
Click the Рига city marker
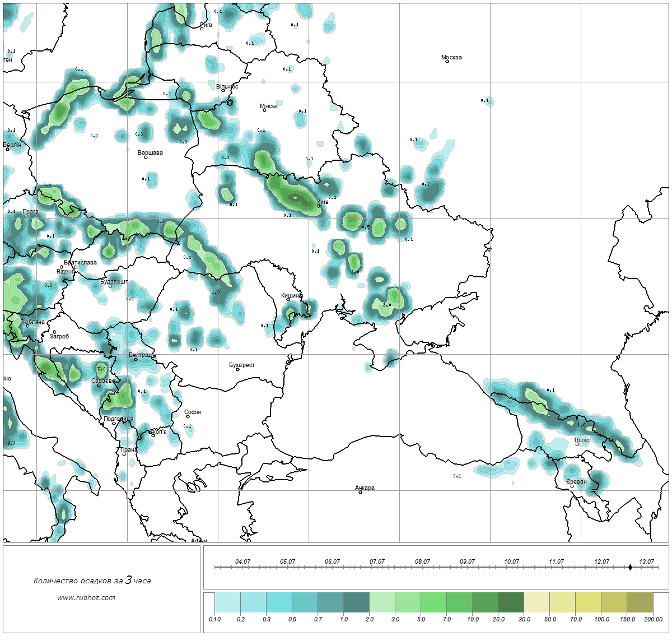click(202, 29)
